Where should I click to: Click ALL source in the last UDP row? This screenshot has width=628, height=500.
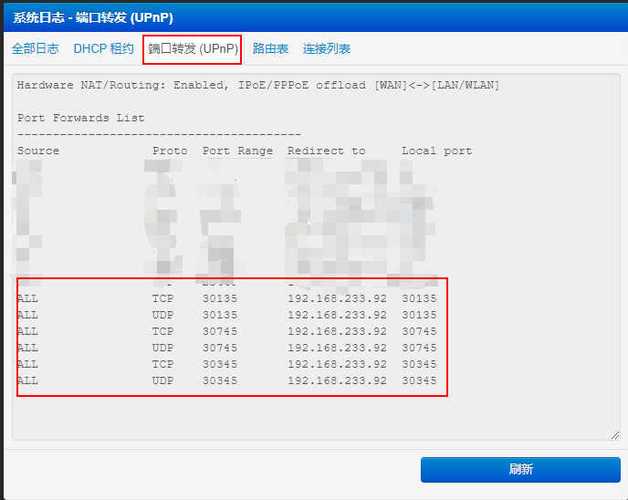pyautogui.click(x=28, y=381)
